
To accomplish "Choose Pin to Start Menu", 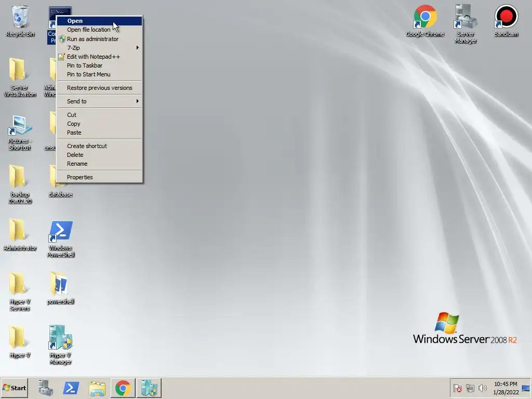I will coord(99,74).
